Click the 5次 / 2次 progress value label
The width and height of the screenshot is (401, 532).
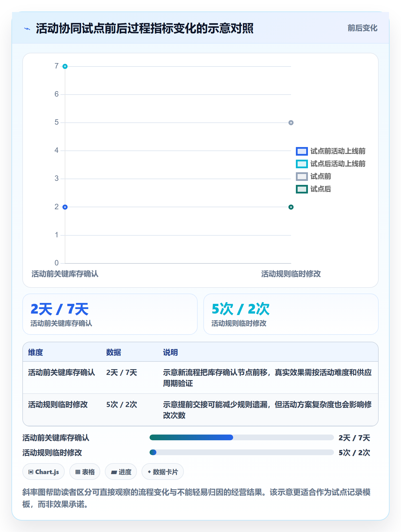coord(354,453)
